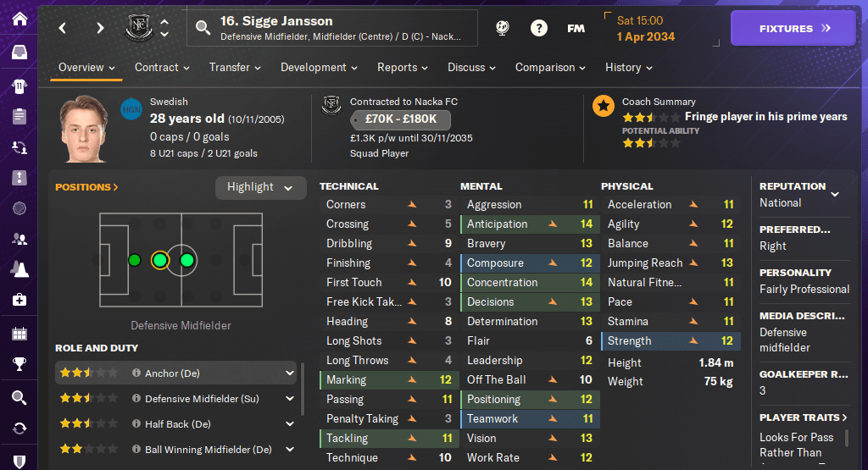Go to the Home screen icon
The width and height of the screenshot is (868, 470).
pos(19,19)
